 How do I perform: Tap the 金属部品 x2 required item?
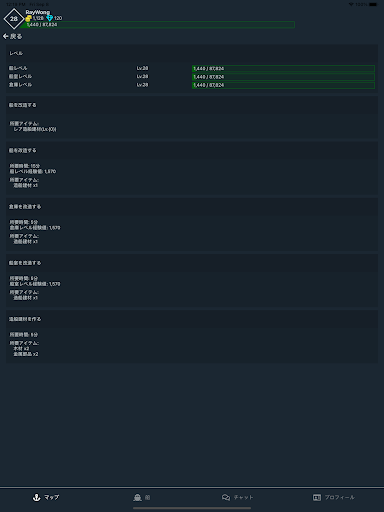(x=26, y=354)
